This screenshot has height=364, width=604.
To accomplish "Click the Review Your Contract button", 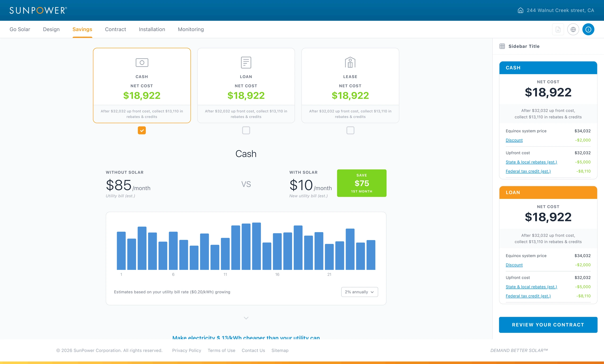I will tap(548, 325).
